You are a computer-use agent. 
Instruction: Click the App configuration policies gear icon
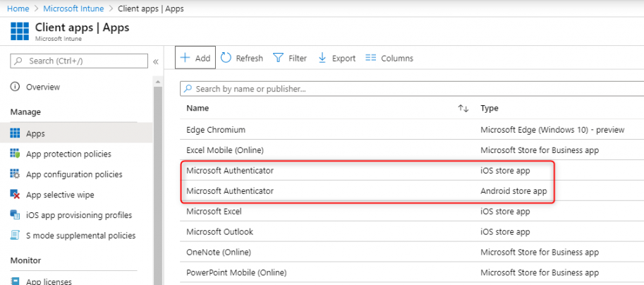15,174
